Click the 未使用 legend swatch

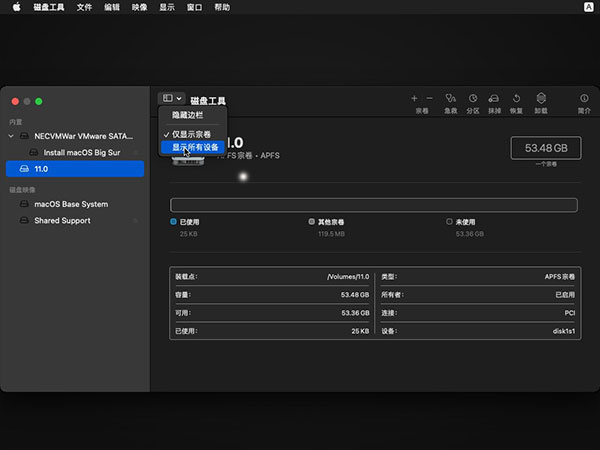pos(449,222)
